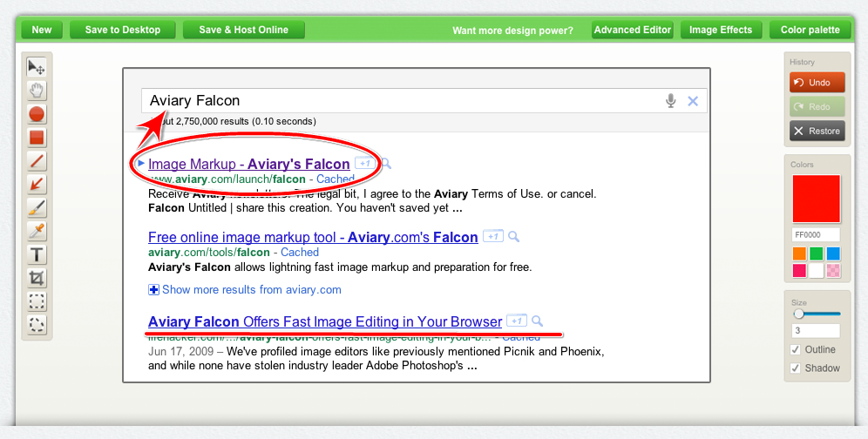Activate the eyedropper color picker tool
Image resolution: width=868 pixels, height=439 pixels.
[37, 232]
